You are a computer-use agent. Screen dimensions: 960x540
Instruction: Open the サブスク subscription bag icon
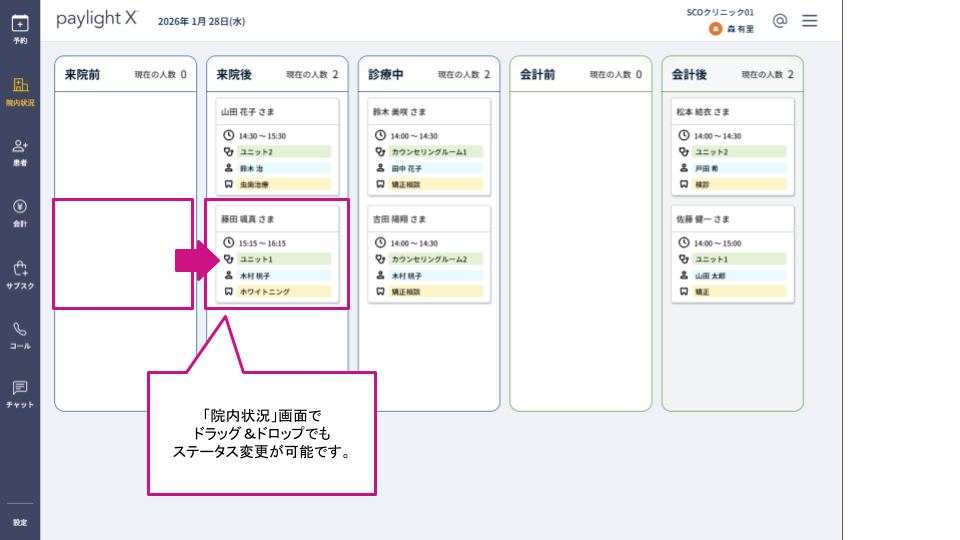[20, 274]
